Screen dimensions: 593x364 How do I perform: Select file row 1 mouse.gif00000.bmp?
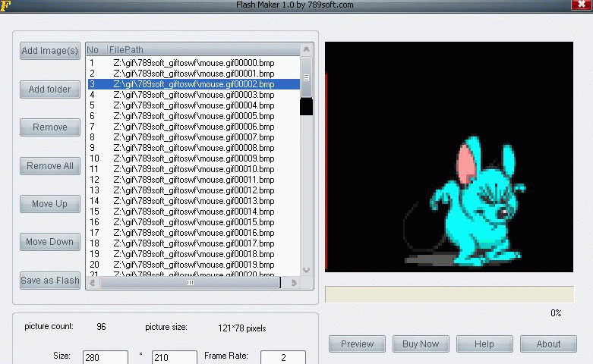click(193, 63)
